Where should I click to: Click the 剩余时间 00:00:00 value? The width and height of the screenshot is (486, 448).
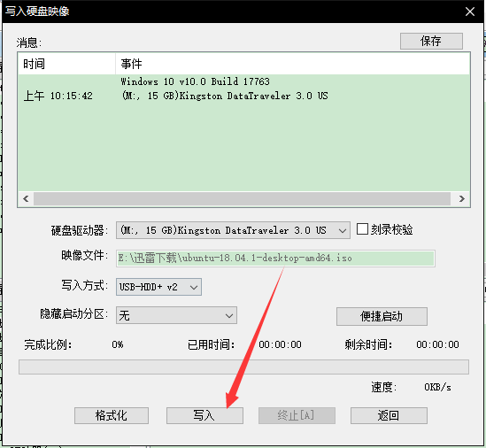[x=437, y=344]
